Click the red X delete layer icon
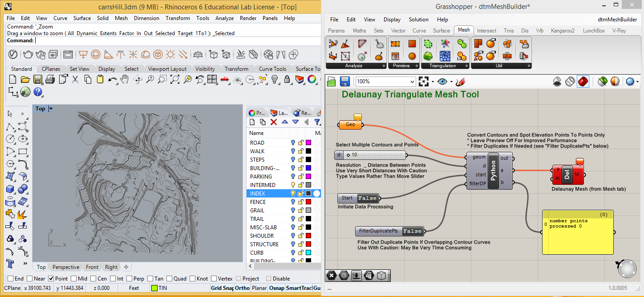The width and height of the screenshot is (644, 297). [274, 122]
